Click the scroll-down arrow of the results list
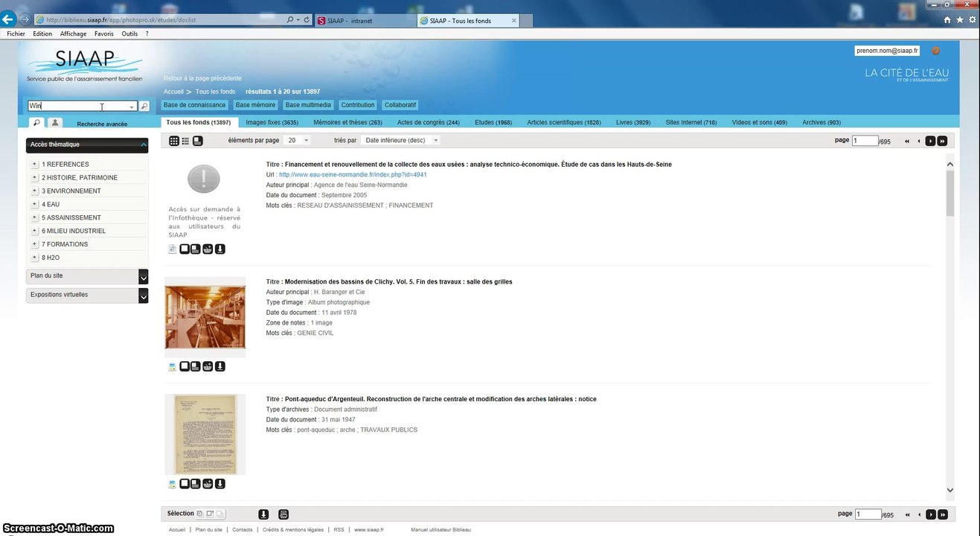980x536 pixels. pyautogui.click(x=950, y=490)
